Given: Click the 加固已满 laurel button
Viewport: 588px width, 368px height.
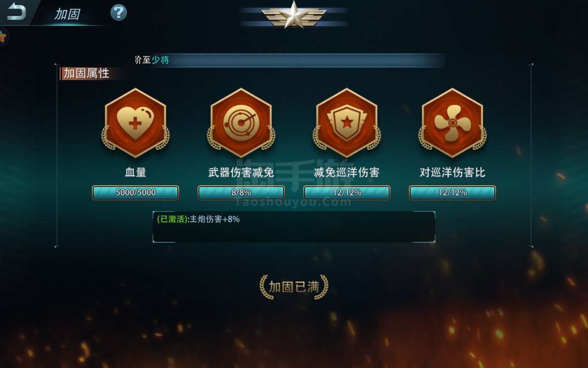Looking at the screenshot, I should [x=294, y=287].
